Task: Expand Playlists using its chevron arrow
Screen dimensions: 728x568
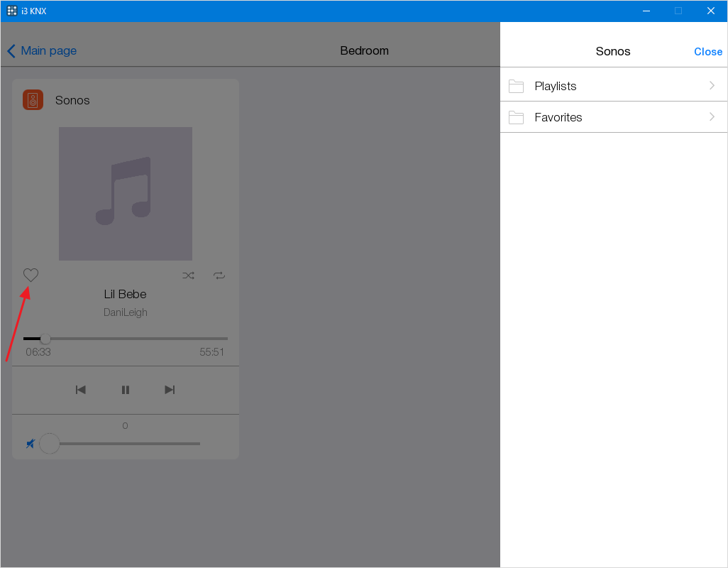Action: (712, 86)
